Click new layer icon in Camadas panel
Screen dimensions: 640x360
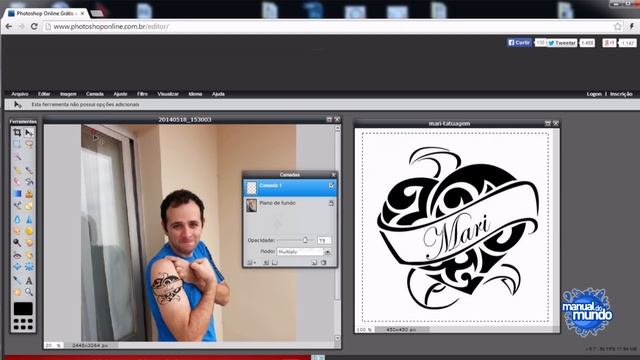click(314, 262)
